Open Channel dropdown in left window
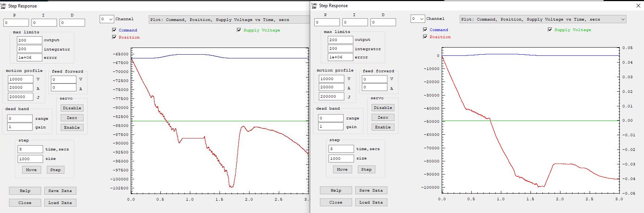Screen dimensions: 644x213 (107, 19)
